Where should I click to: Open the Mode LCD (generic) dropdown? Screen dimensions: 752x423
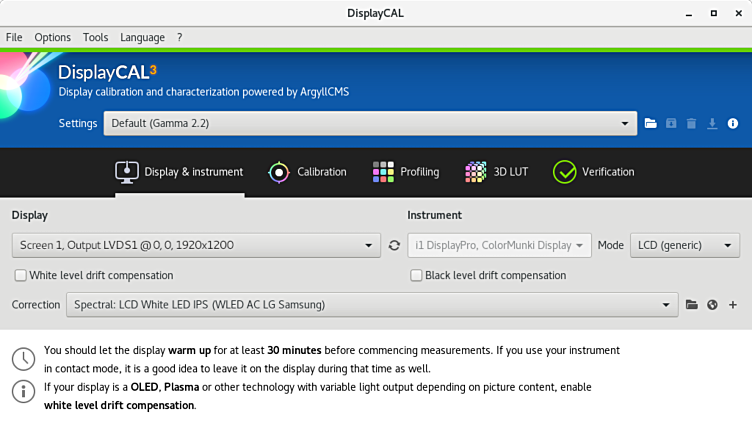684,245
